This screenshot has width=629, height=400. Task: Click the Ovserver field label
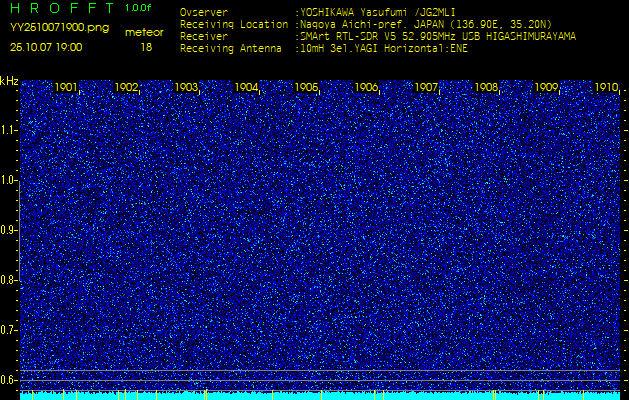tap(204, 12)
